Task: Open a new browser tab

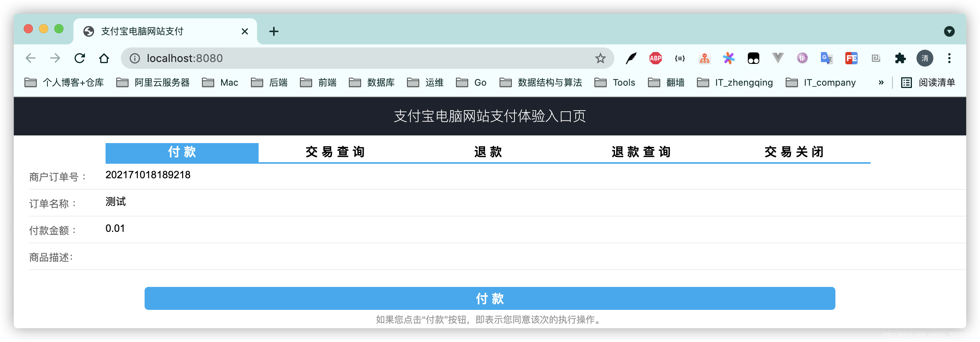Action: tap(274, 31)
